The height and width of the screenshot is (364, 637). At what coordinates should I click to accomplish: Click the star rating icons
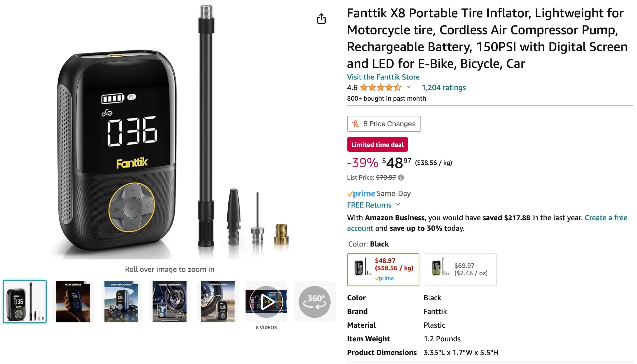pos(381,87)
